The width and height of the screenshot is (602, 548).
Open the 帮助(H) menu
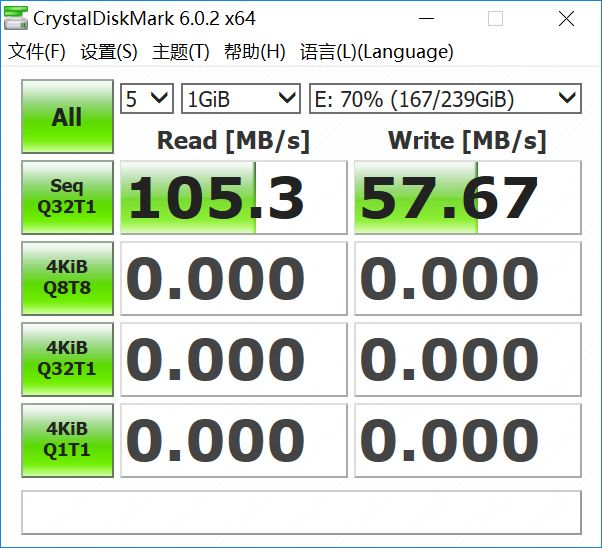point(255,52)
